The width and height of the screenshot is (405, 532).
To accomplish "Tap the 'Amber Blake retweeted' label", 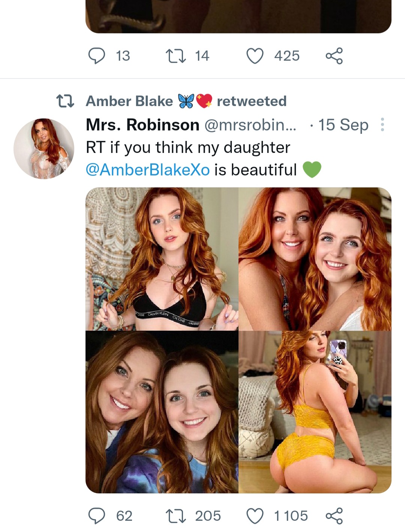I will [186, 101].
